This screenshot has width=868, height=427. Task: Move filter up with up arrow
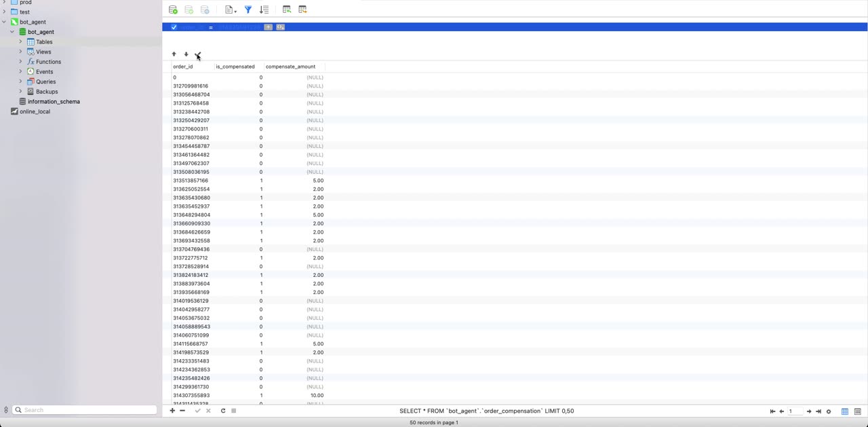click(x=174, y=54)
